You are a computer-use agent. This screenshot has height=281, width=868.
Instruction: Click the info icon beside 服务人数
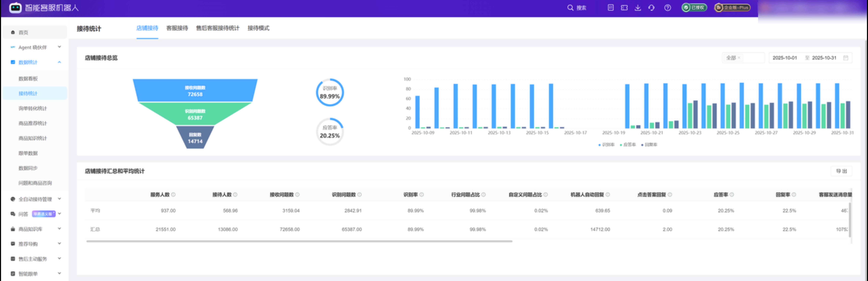pyautogui.click(x=173, y=195)
